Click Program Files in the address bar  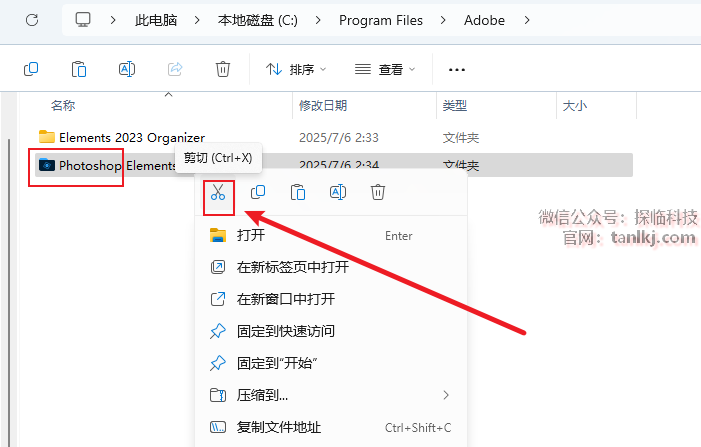point(381,20)
